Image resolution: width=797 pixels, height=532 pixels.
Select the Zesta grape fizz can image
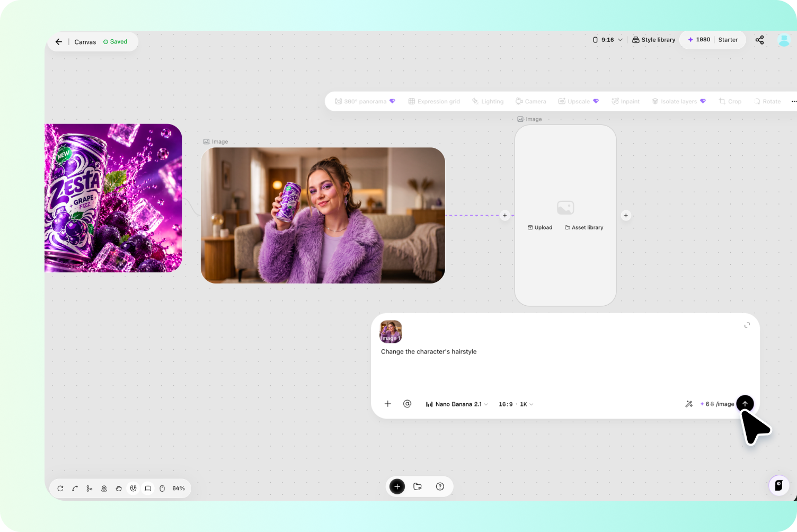(x=113, y=198)
